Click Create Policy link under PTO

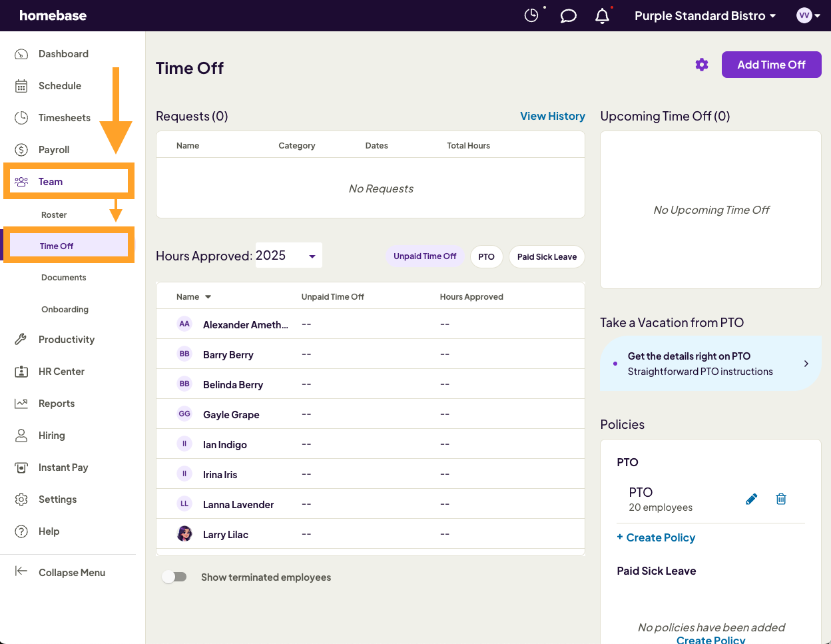click(x=660, y=537)
